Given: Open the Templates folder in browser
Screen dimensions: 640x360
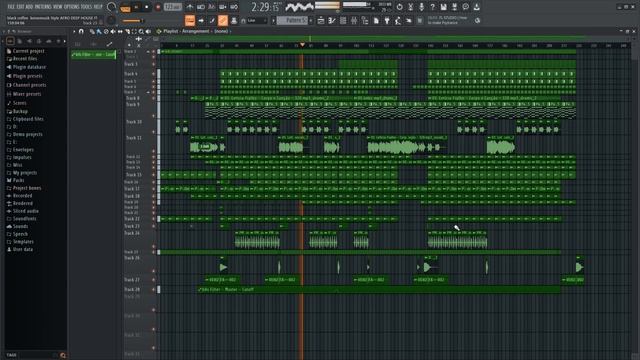Looking at the screenshot, I should pos(23,242).
